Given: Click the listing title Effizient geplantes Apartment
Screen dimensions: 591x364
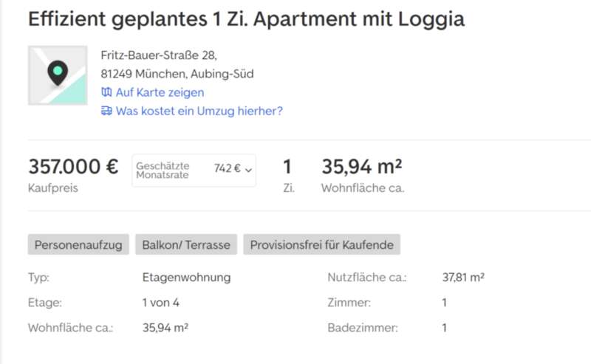Looking at the screenshot, I should coord(246,20).
